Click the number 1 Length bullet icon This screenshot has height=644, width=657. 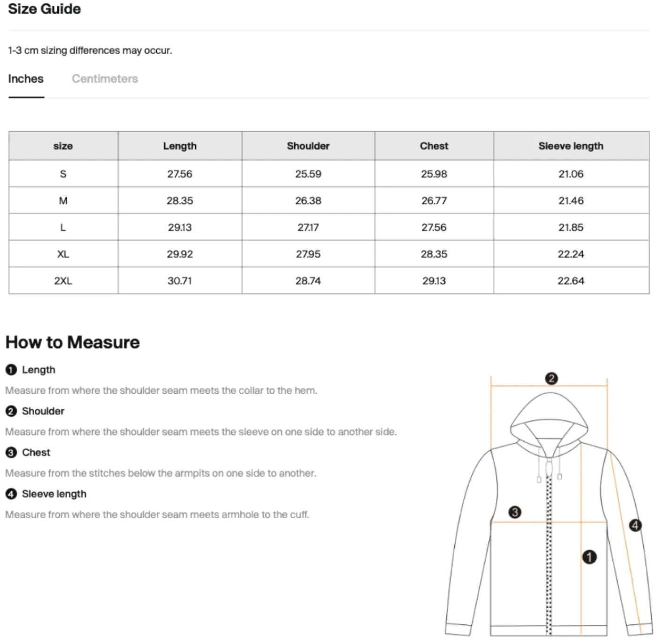[x=11, y=370]
